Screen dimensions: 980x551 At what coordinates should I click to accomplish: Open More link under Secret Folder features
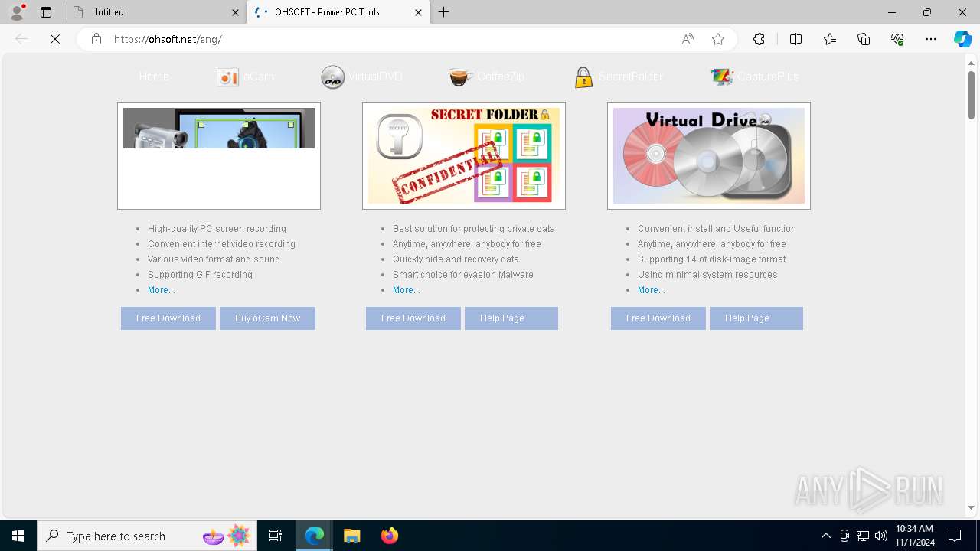[x=407, y=290]
